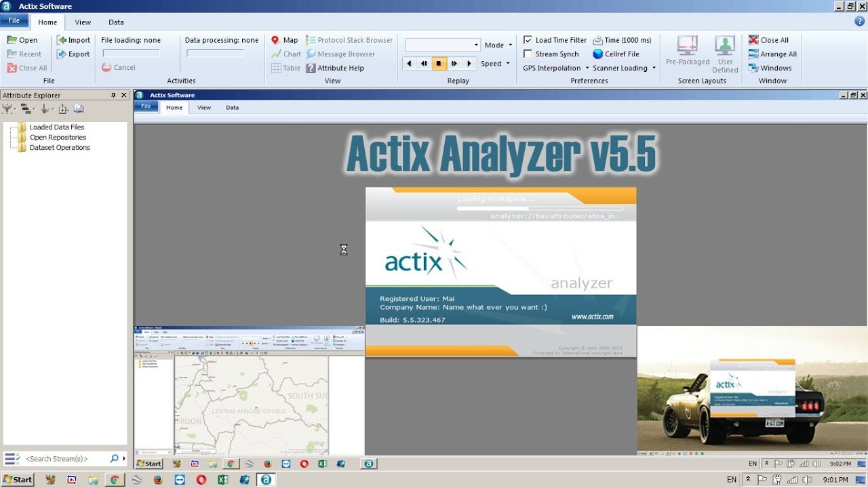Viewport: 868px width, 488px height.
Task: Click into the Search Stream(s) field
Action: (x=66, y=459)
